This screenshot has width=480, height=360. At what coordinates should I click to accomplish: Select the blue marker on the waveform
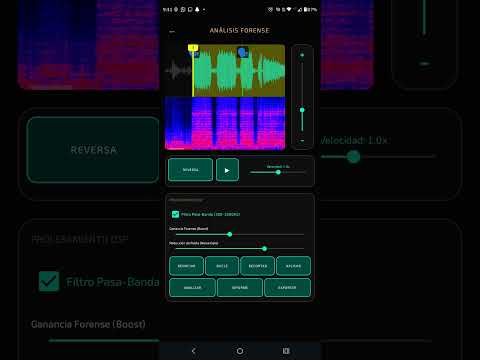click(x=242, y=52)
